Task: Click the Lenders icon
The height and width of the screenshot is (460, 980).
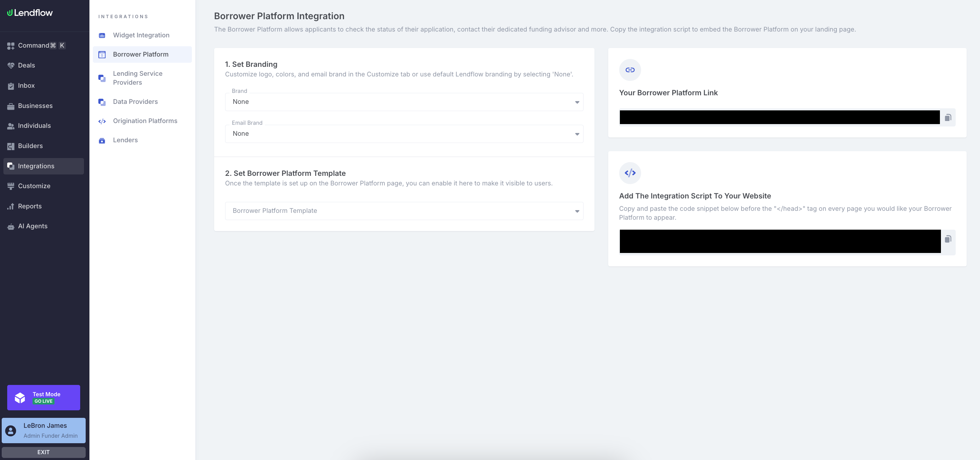Action: tap(102, 141)
